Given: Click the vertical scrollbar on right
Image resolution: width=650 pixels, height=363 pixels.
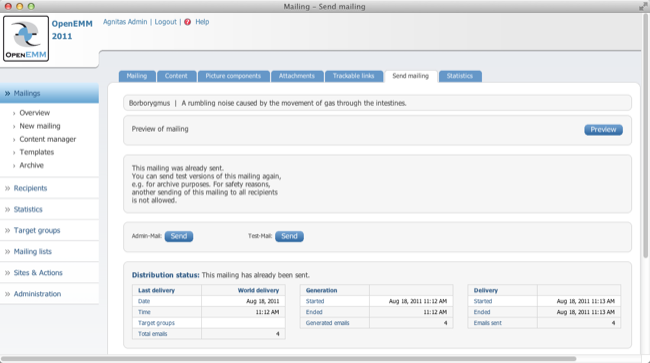Looking at the screenshot, I should [x=646, y=137].
